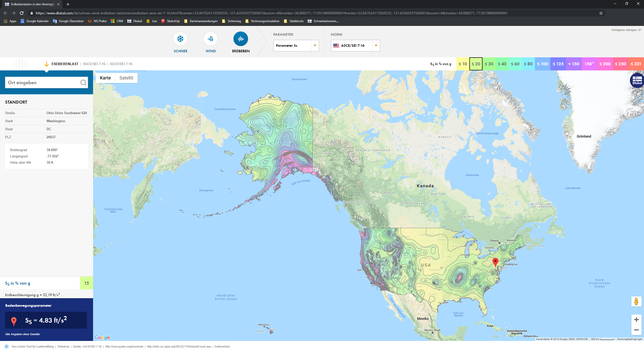Open the Webshop footer link

63,346
